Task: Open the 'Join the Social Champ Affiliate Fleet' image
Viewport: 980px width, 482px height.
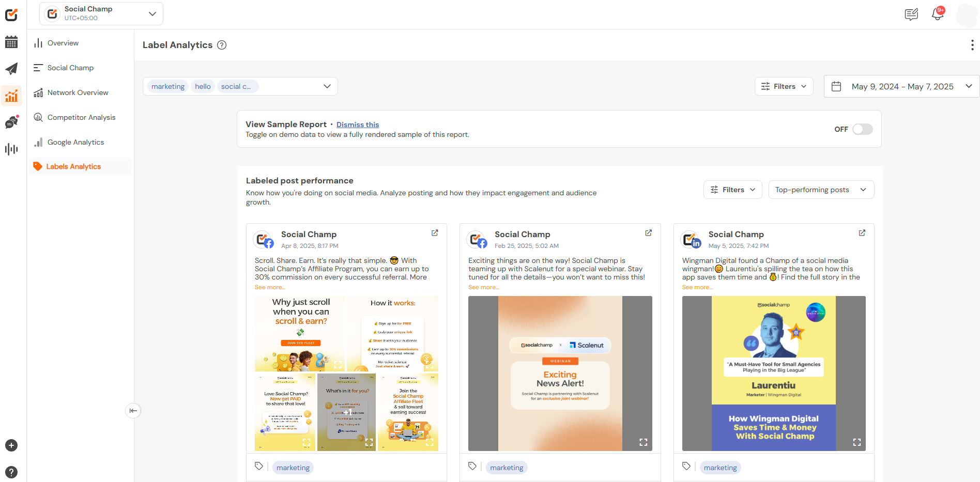Action: pyautogui.click(x=408, y=412)
